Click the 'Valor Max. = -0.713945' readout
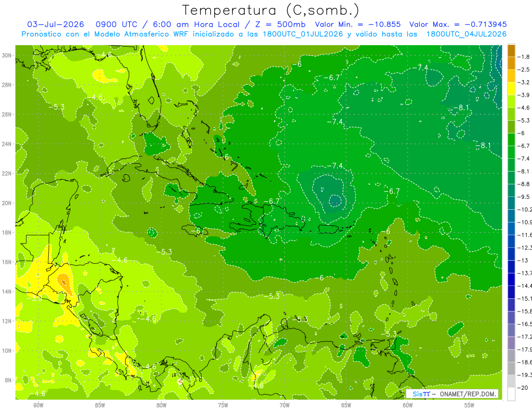This screenshot has height=411, width=532. (x=458, y=24)
